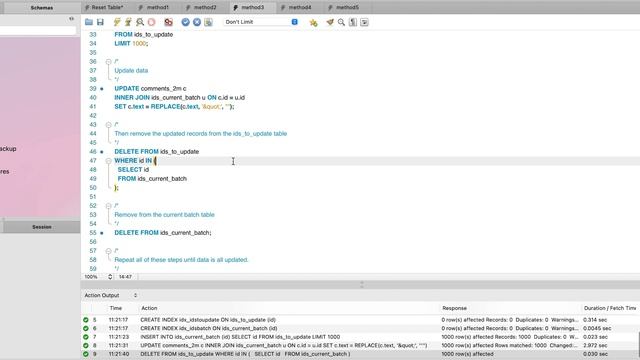640x360 pixels.
Task: Execute the whole SQL script
Action: point(117,22)
